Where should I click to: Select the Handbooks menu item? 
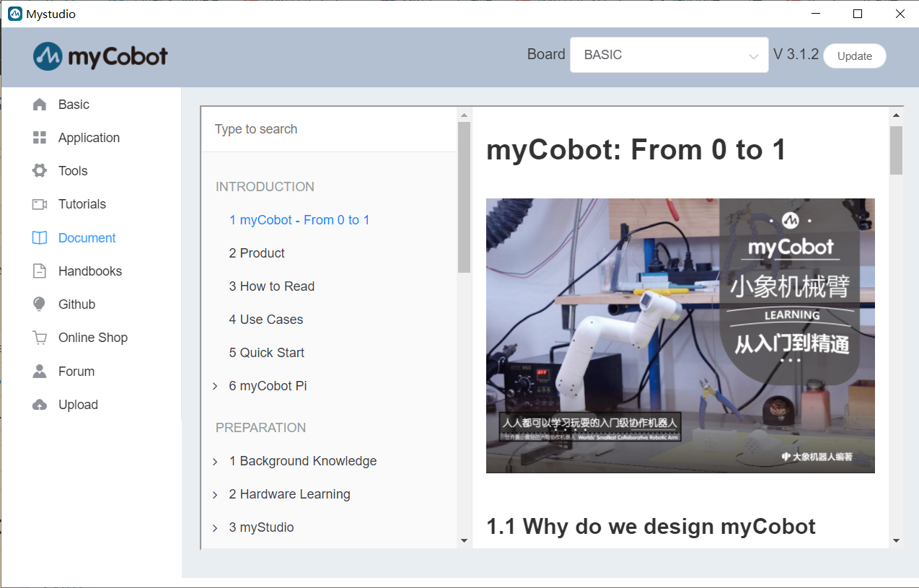[91, 271]
